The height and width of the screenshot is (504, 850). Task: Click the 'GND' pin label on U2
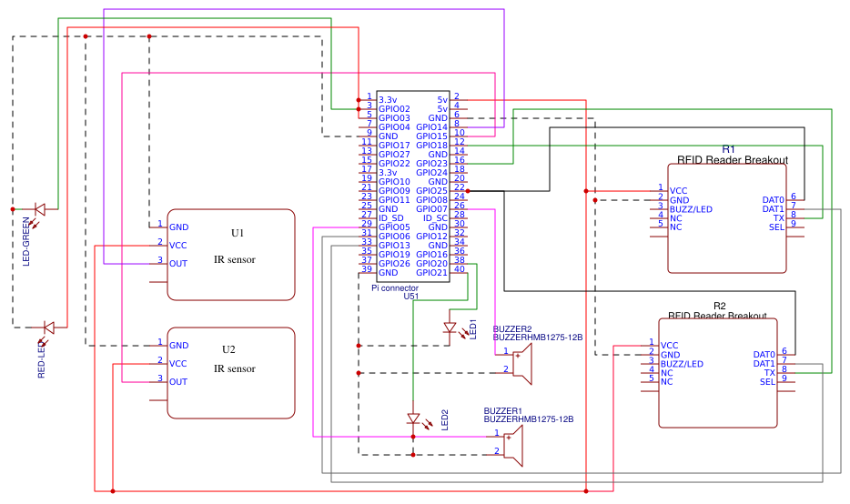pos(179,345)
